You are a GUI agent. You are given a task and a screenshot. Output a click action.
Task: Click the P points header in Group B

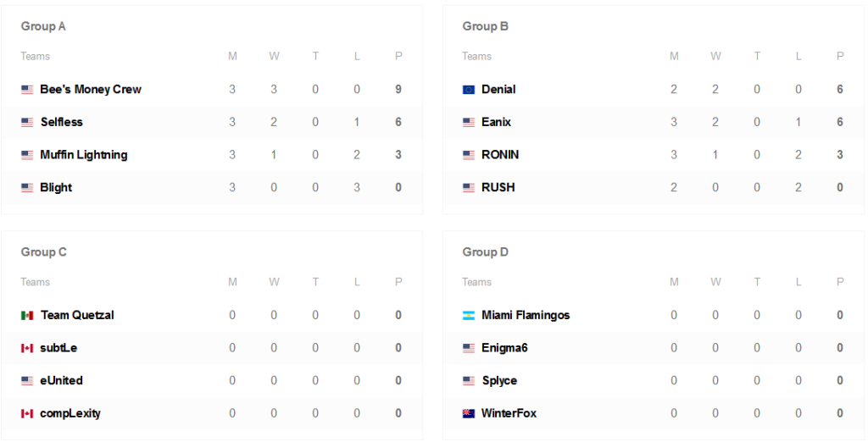pyautogui.click(x=840, y=57)
